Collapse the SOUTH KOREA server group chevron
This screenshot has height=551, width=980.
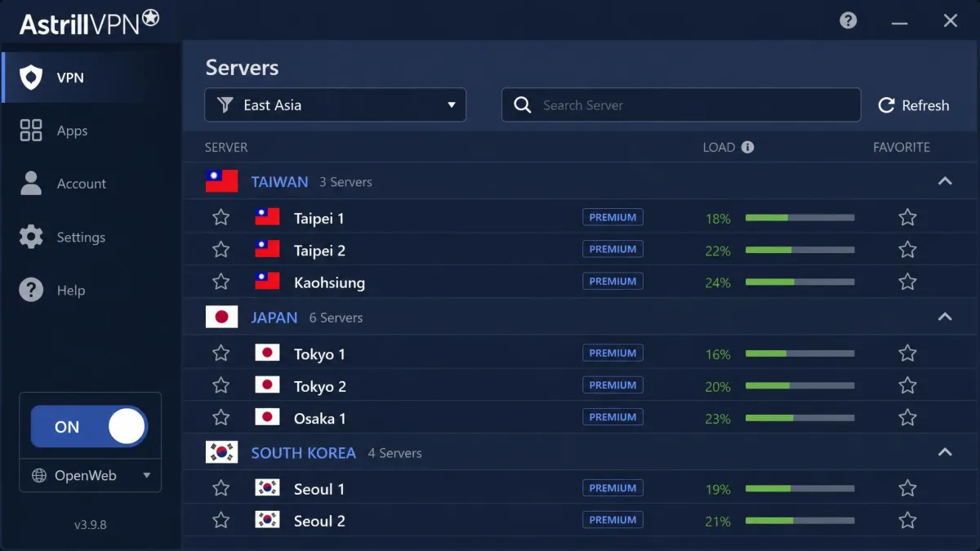coord(945,452)
